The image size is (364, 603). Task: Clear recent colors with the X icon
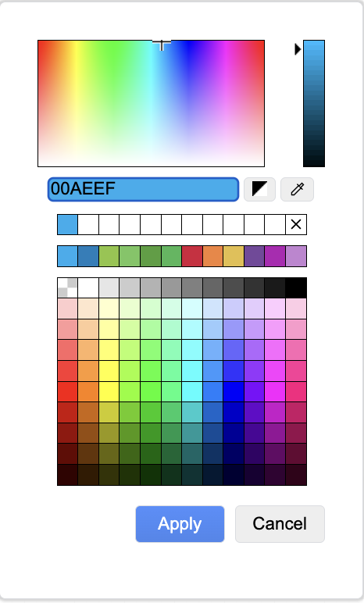point(296,224)
